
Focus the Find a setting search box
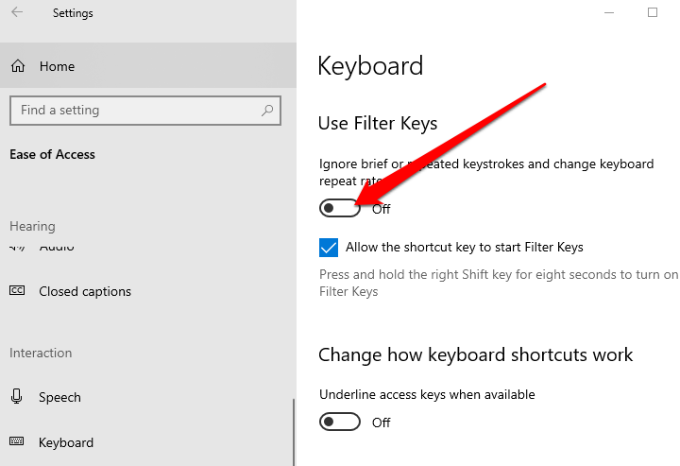click(x=135, y=110)
